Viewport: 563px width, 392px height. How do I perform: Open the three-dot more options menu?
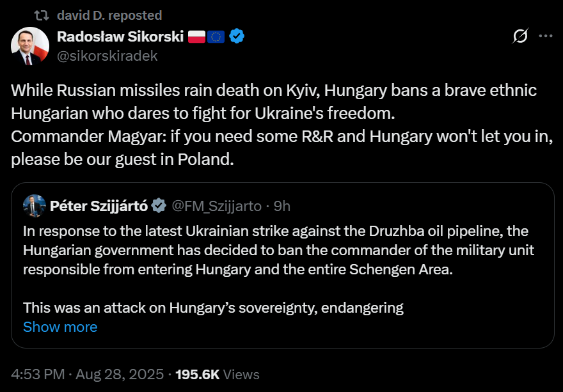(546, 36)
